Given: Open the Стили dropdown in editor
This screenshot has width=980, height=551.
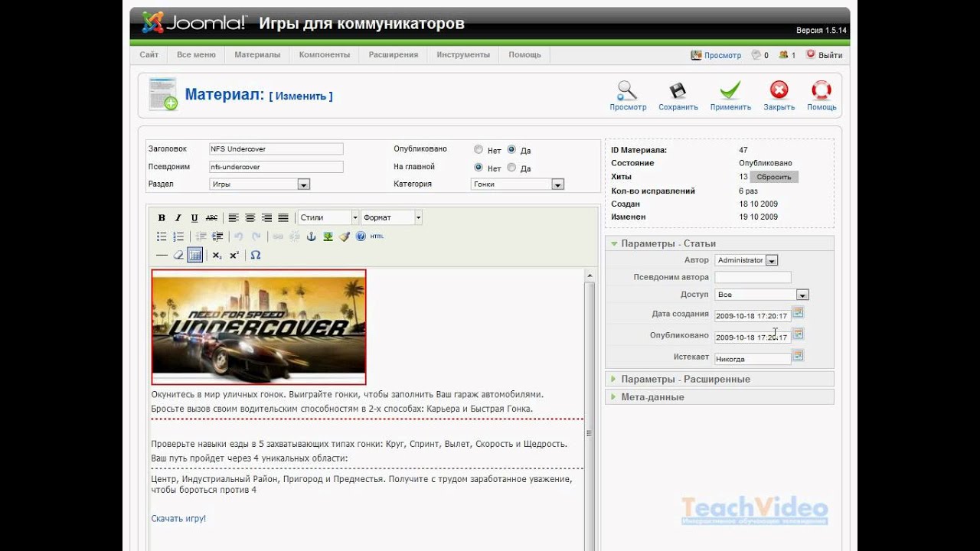Looking at the screenshot, I should click(x=328, y=218).
